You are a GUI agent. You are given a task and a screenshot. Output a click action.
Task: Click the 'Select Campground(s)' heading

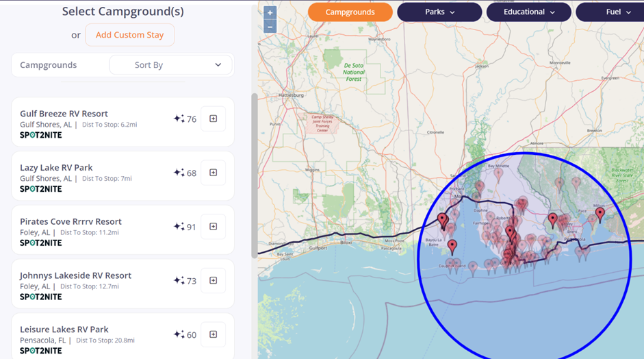pyautogui.click(x=123, y=11)
